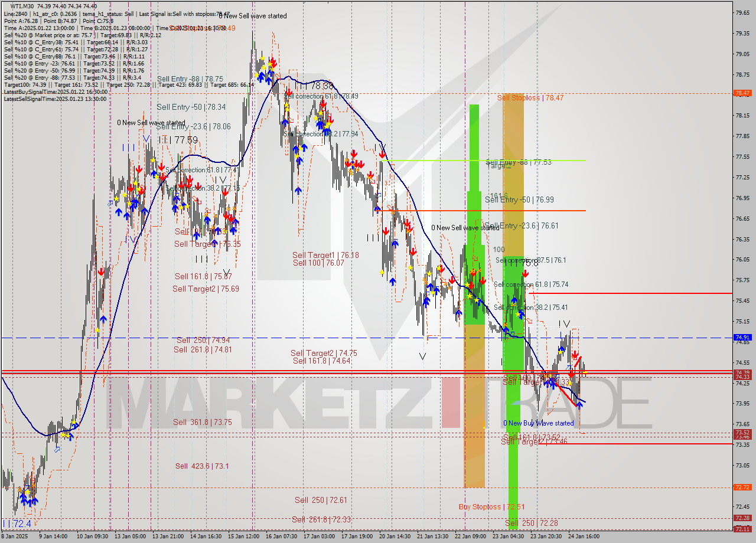Click the 'Sell Entry -50 | 76.99' label
Image resolution: width=756 pixels, height=543 pixels.
[519, 199]
